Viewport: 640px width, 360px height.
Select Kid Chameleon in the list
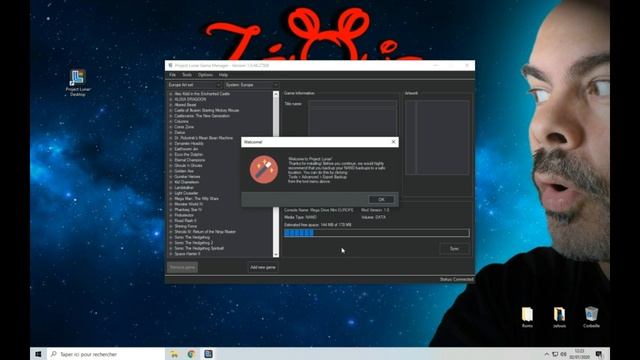187,182
